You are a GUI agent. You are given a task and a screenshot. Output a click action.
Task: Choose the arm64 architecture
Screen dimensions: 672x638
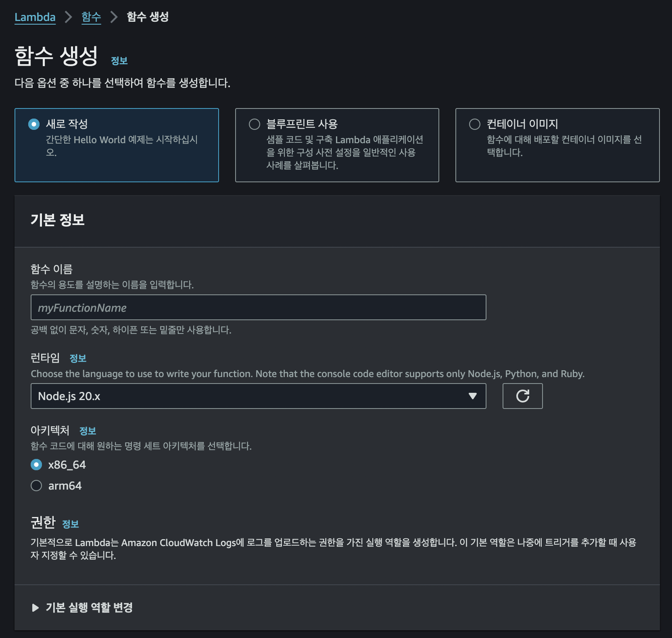(x=36, y=486)
